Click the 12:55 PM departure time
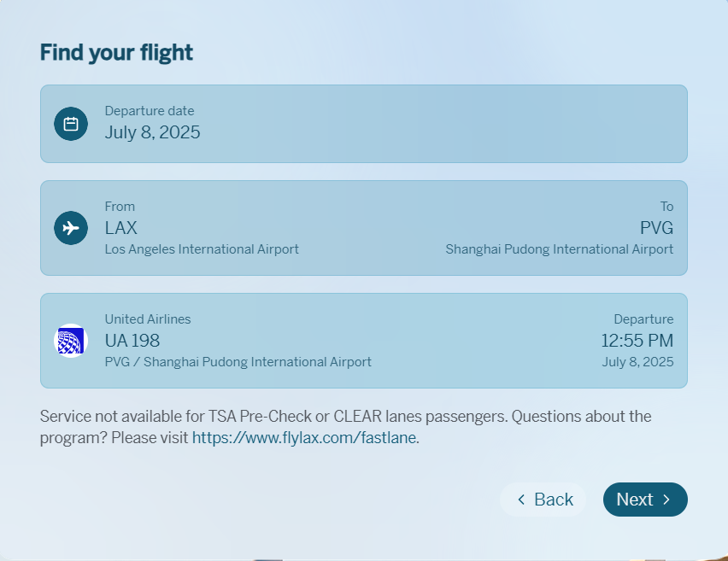This screenshot has height=561, width=728. click(x=637, y=341)
